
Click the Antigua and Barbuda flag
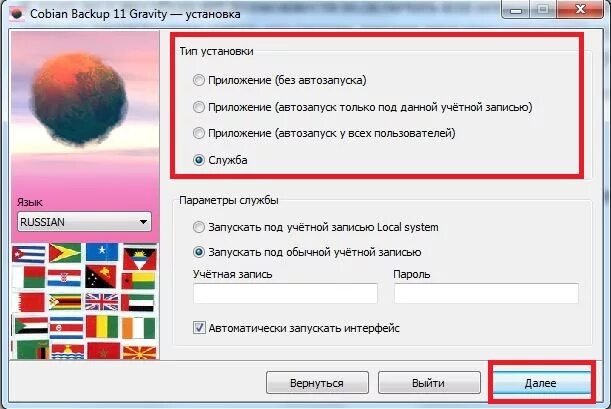(x=140, y=259)
